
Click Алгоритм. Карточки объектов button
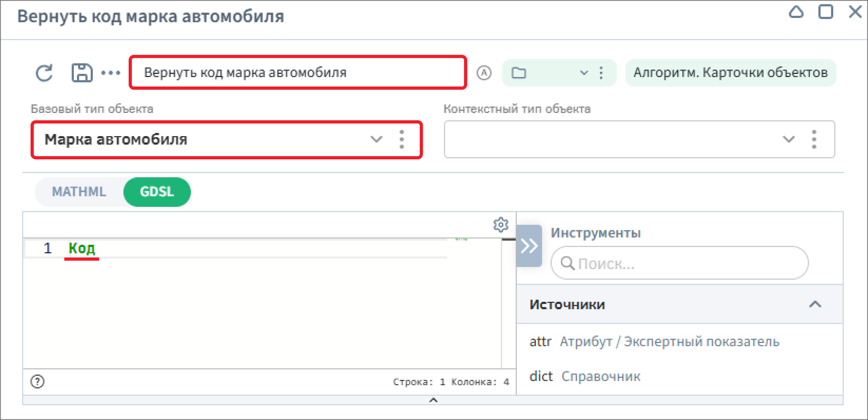(730, 73)
